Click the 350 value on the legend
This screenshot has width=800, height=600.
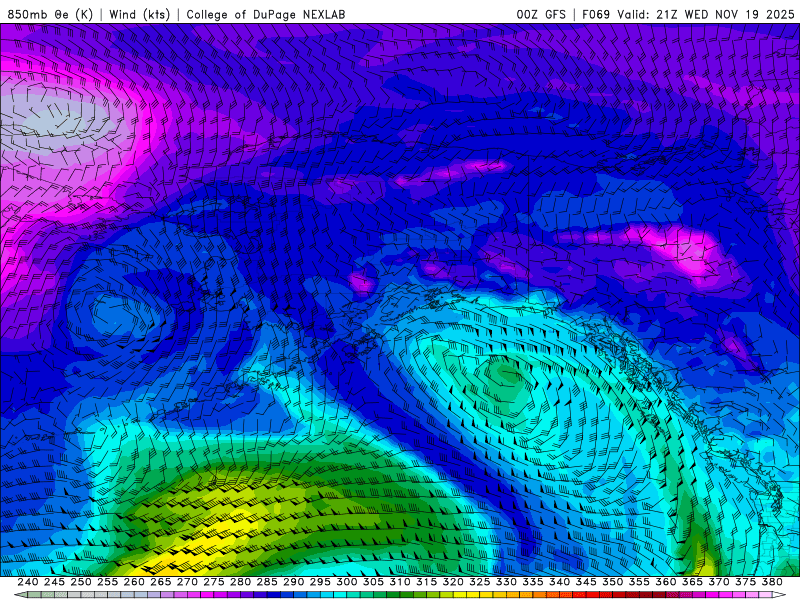click(613, 582)
